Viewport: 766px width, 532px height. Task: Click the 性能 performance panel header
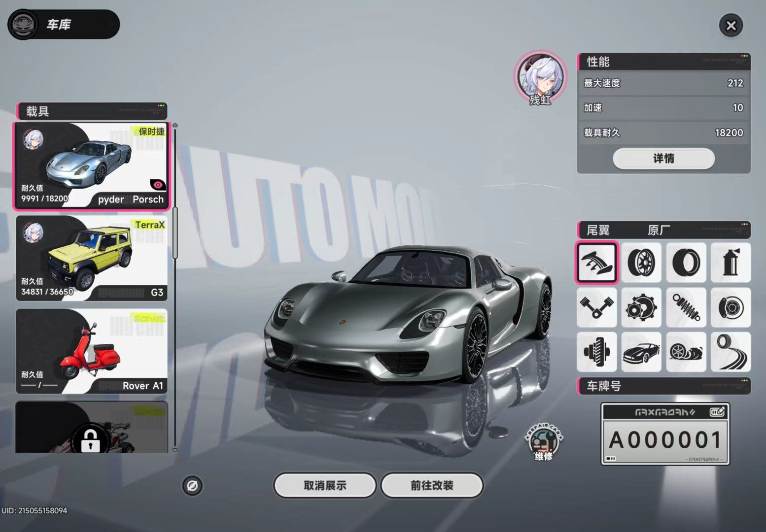point(664,62)
